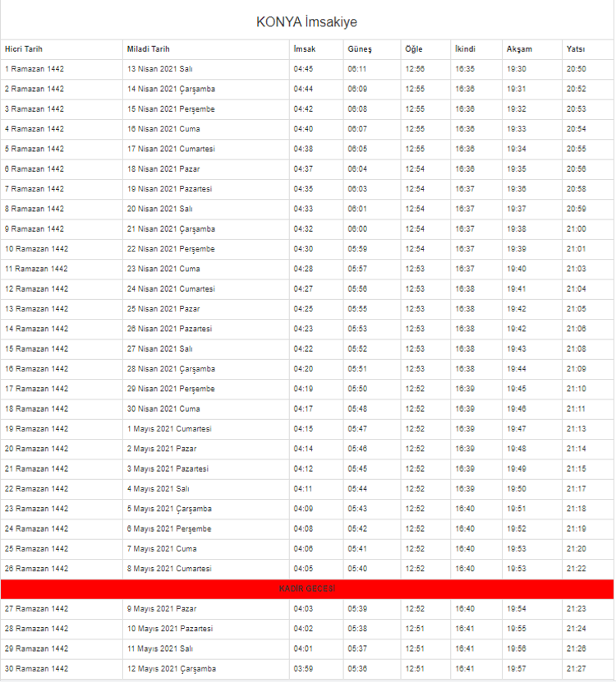The image size is (616, 683).
Task: Click the "İkindi" column header
Action: [x=465, y=49]
